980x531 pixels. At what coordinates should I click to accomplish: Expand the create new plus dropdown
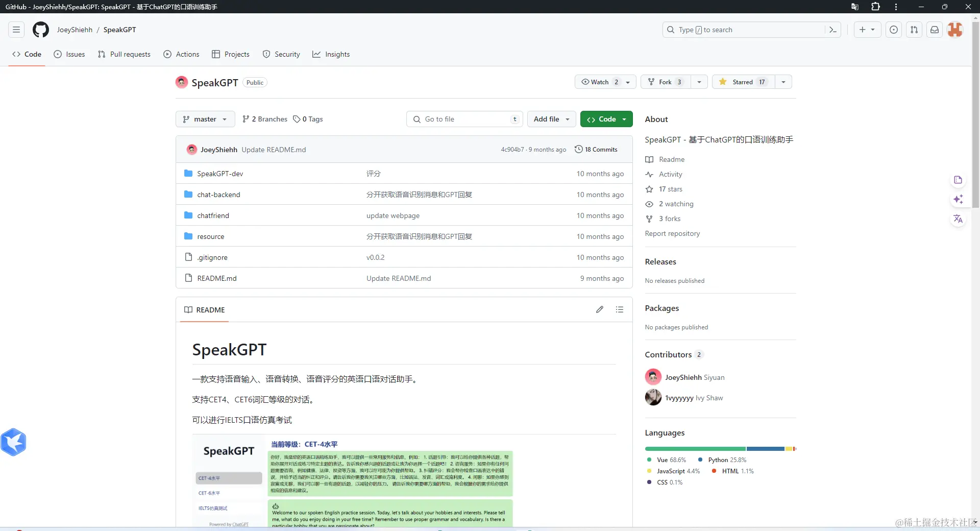[x=867, y=30]
